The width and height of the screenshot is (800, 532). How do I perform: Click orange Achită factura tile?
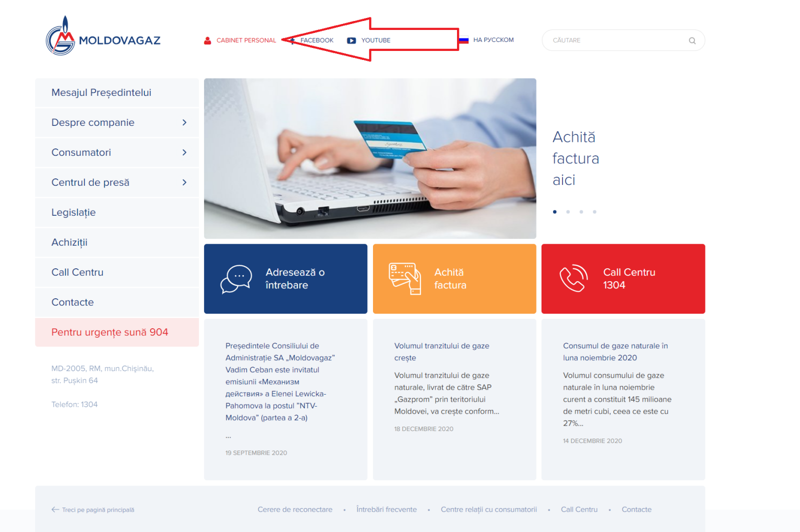coord(454,279)
